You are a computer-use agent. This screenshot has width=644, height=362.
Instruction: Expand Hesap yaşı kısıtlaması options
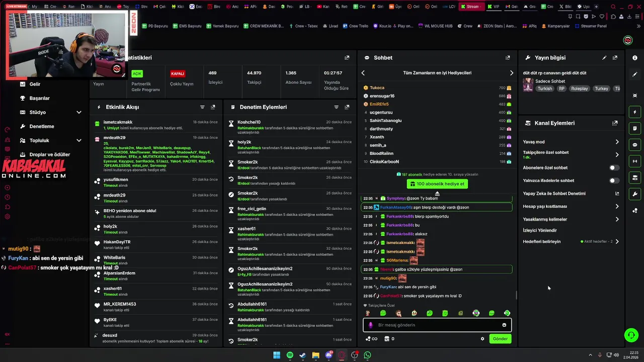[x=617, y=206]
